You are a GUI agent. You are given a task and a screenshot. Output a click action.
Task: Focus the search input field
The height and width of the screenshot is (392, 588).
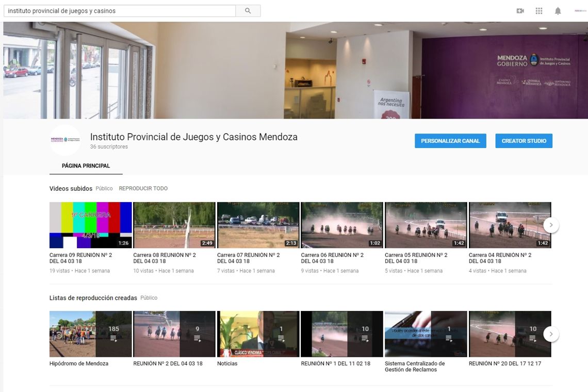click(x=120, y=11)
